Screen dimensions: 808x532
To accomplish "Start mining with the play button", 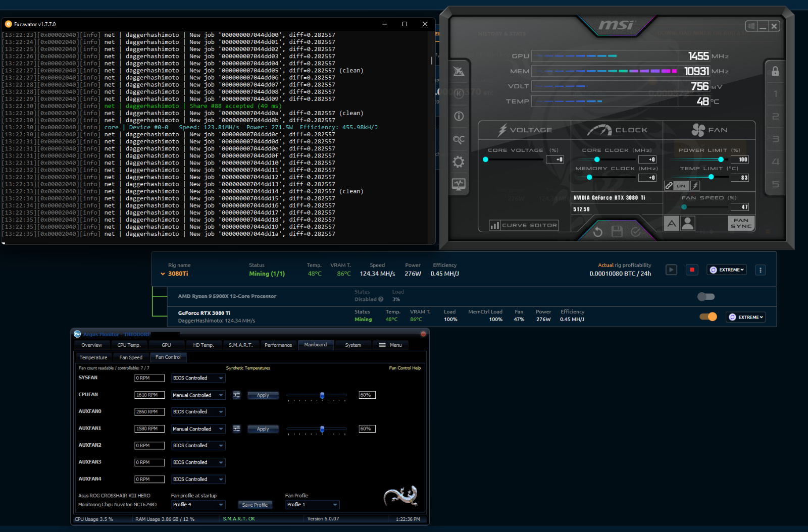I will (x=671, y=270).
